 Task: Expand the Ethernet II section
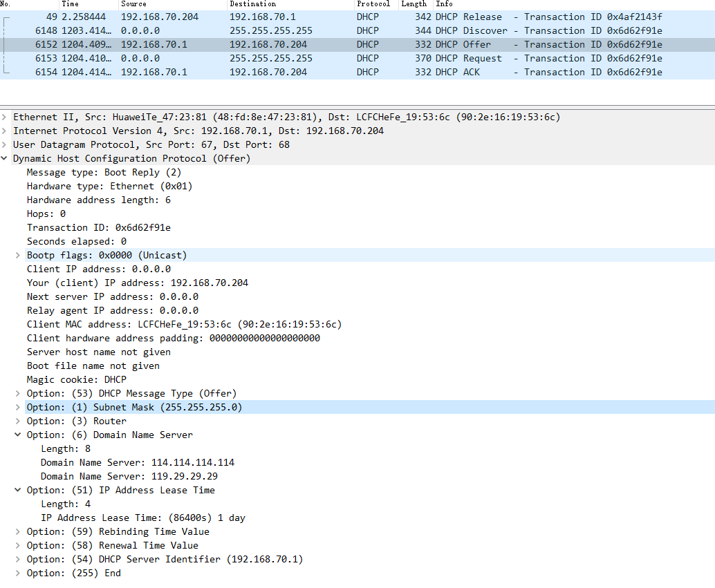(5, 117)
